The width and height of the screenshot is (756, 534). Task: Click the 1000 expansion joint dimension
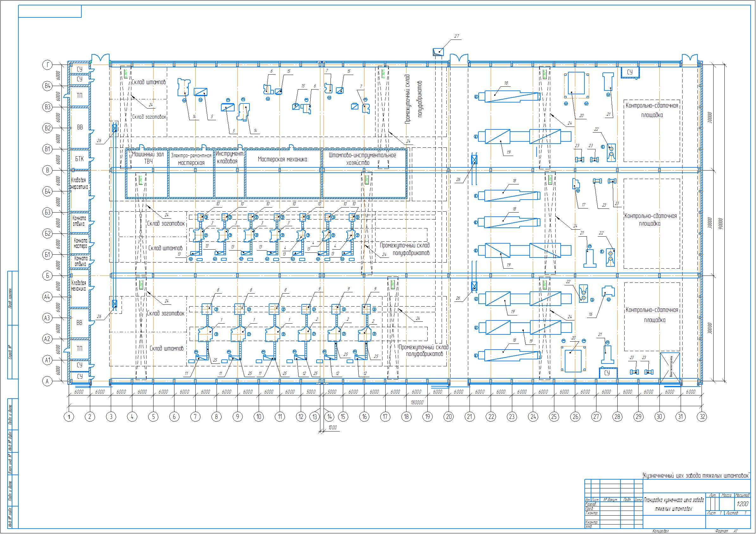pos(332,428)
